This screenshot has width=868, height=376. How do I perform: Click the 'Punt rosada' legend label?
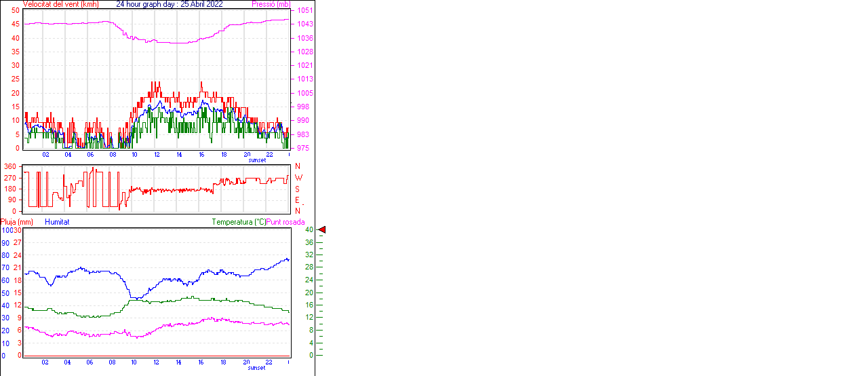click(285, 222)
